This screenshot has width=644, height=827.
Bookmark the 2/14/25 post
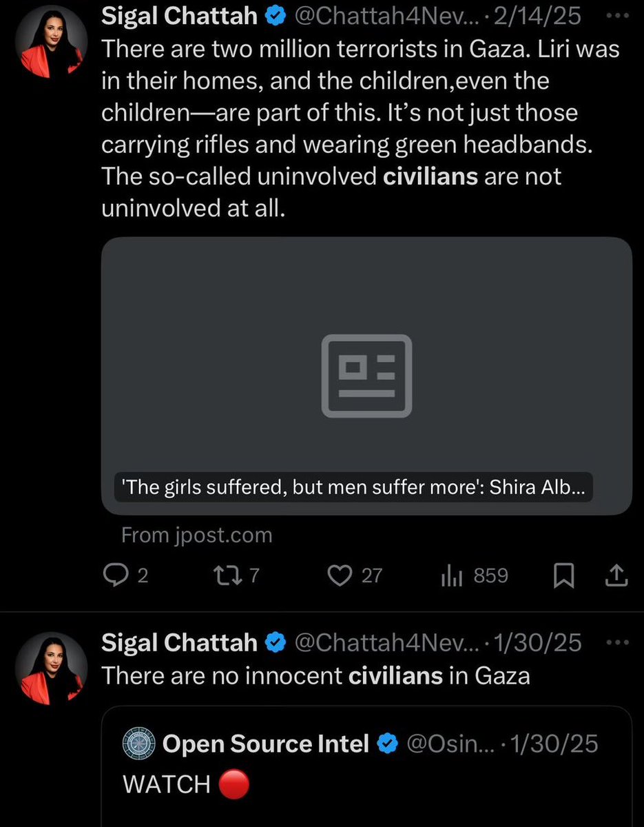tap(563, 576)
